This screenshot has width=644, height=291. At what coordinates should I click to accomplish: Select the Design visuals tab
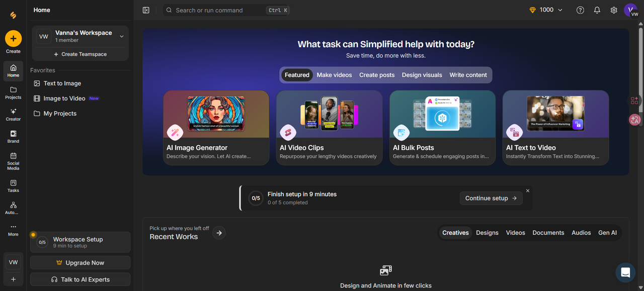(x=422, y=75)
